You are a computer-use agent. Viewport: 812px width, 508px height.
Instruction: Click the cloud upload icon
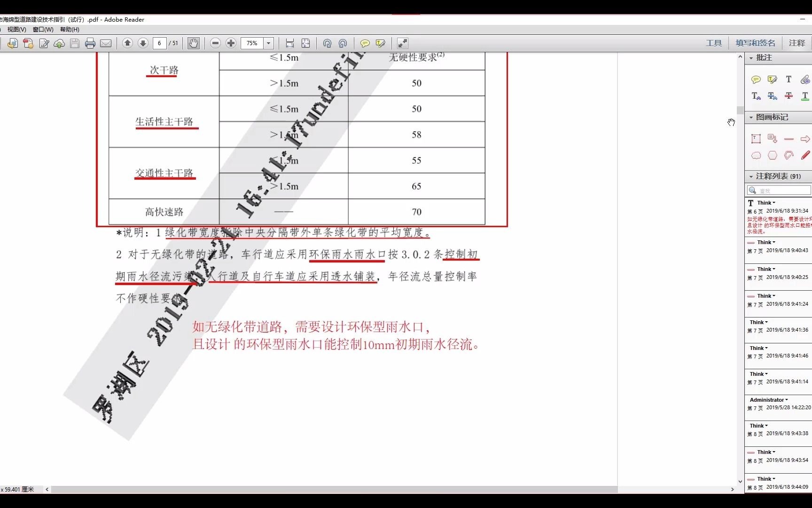[x=59, y=43]
